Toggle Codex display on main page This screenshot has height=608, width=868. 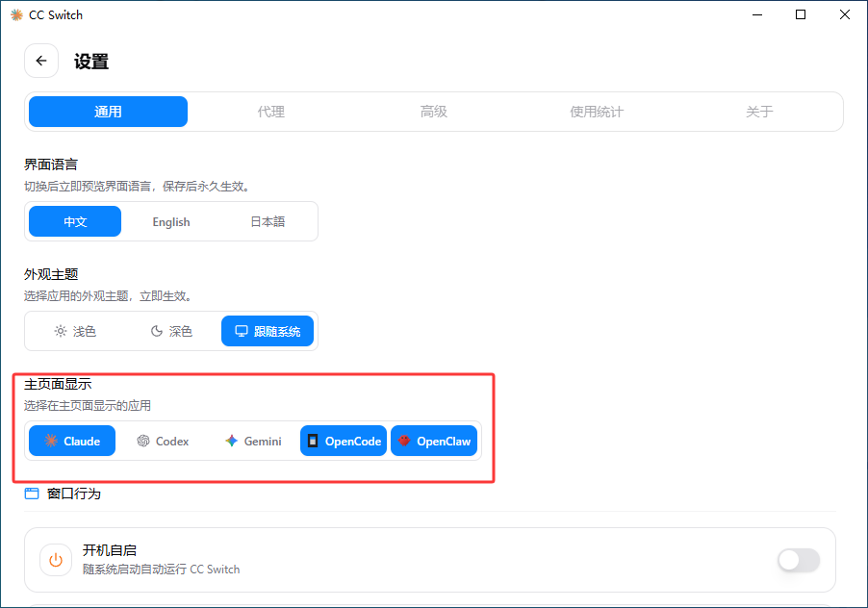[163, 441]
